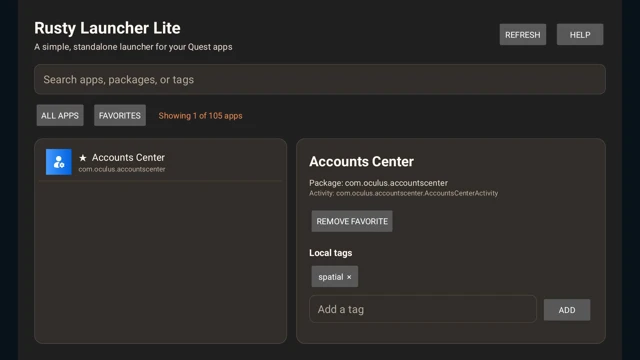Click the com.oculus.accountscenter text in the list row

click(122, 169)
